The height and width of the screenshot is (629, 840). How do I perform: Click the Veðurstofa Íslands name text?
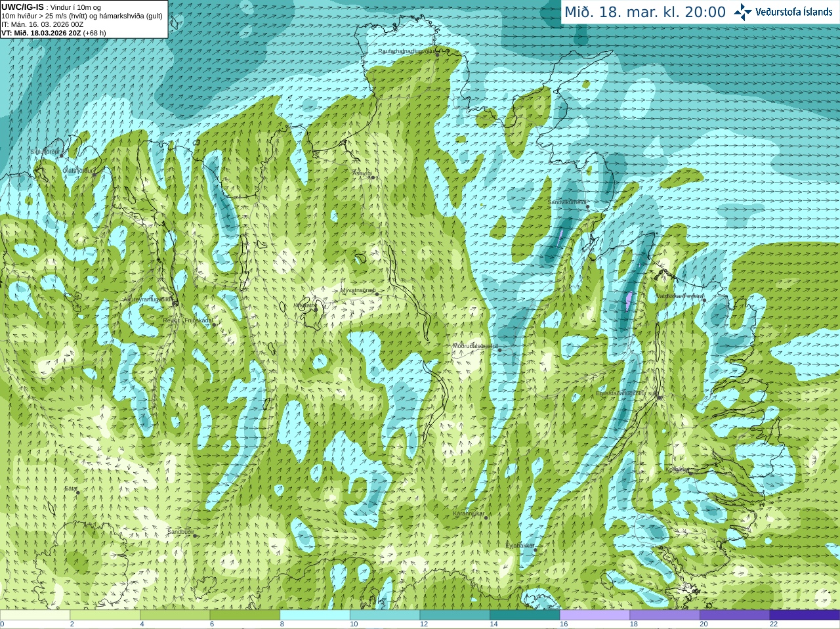[793, 12]
